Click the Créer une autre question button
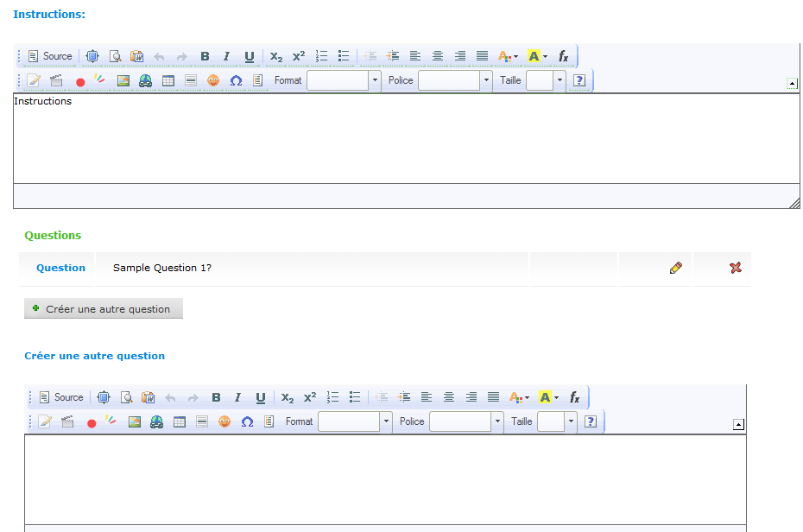 (x=104, y=309)
